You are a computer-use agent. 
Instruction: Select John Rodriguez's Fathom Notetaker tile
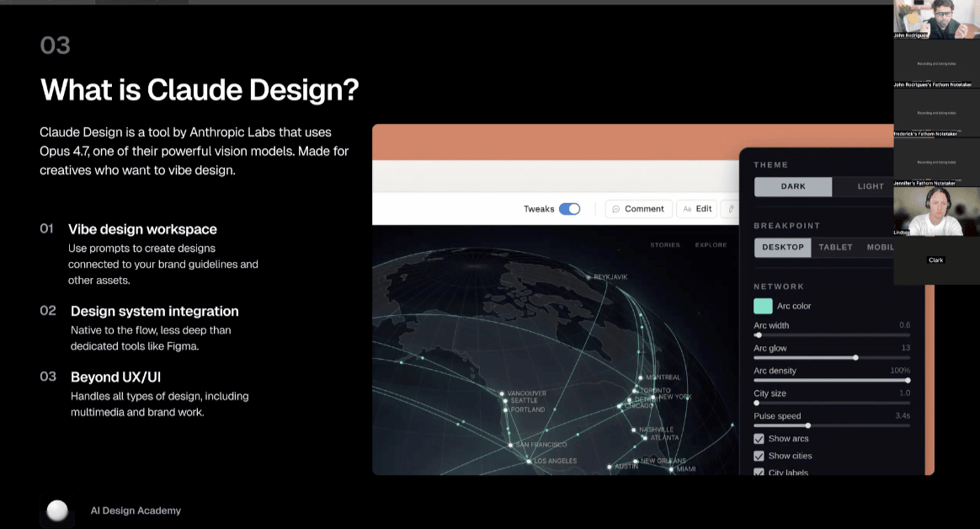(936, 64)
